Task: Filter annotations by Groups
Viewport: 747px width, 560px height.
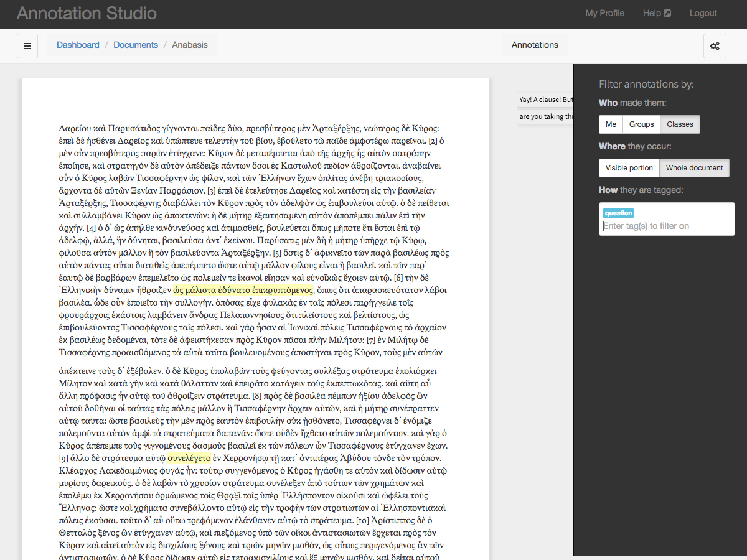Action: (x=641, y=124)
